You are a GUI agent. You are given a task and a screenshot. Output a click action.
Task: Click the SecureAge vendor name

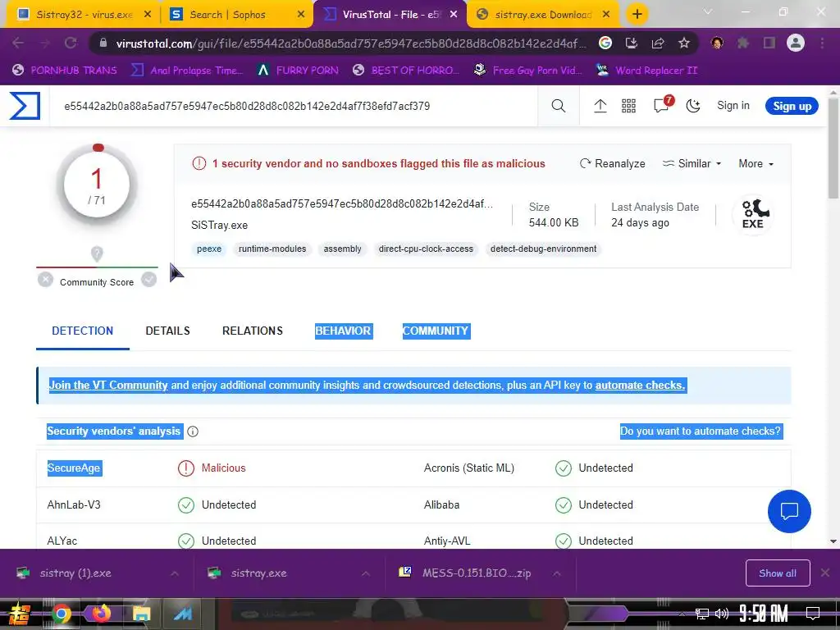coord(74,468)
